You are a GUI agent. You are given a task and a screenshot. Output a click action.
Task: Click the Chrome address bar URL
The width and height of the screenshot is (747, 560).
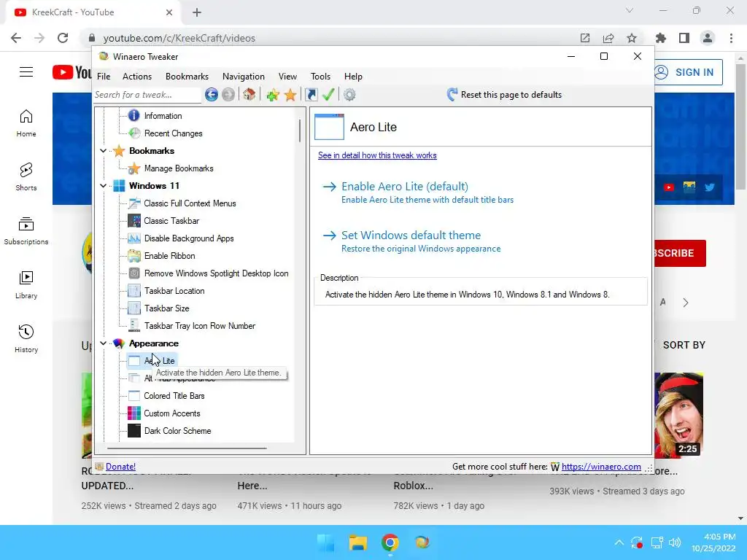click(179, 38)
